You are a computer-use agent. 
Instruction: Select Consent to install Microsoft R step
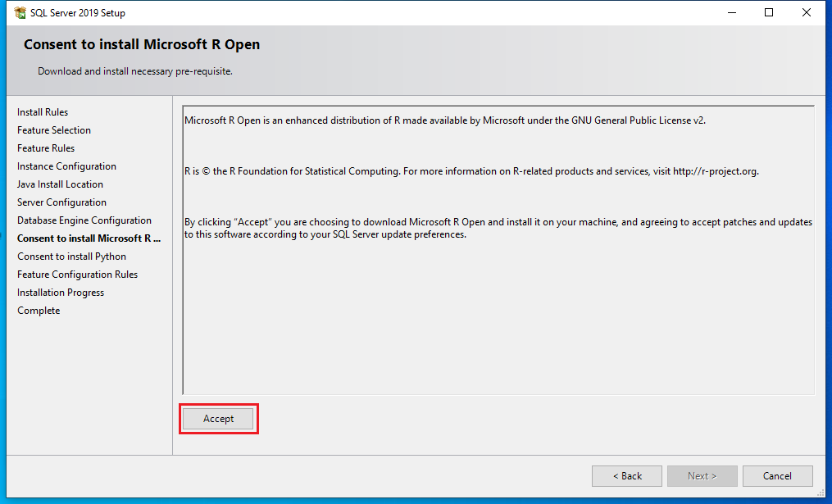pos(89,238)
